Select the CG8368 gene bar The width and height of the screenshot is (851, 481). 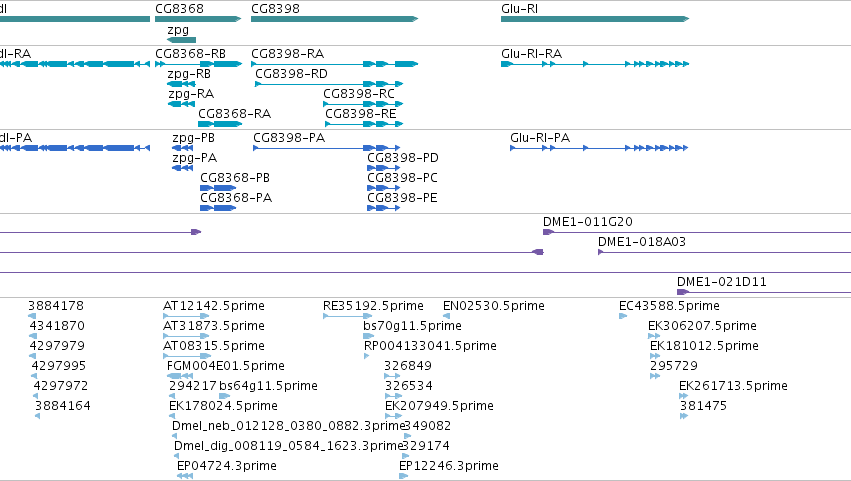[x=198, y=19]
